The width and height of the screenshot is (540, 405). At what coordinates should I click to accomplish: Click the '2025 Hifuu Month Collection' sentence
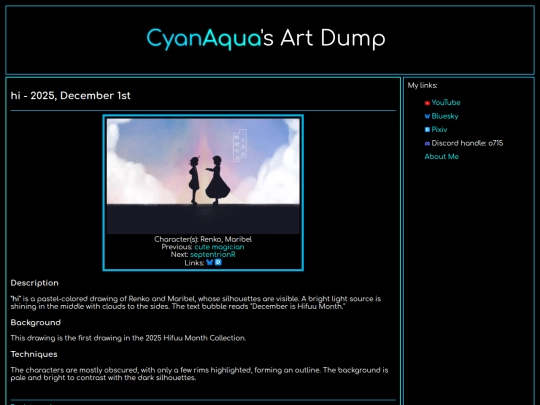point(128,338)
